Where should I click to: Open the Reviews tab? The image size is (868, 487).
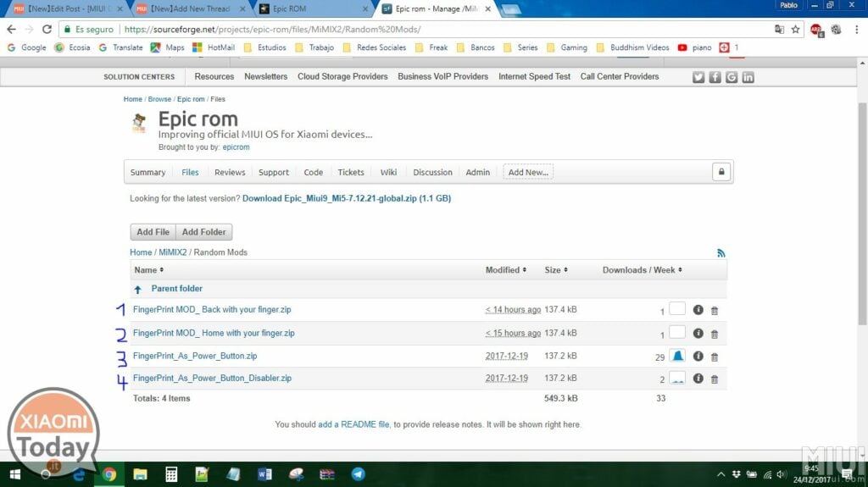[x=230, y=172]
